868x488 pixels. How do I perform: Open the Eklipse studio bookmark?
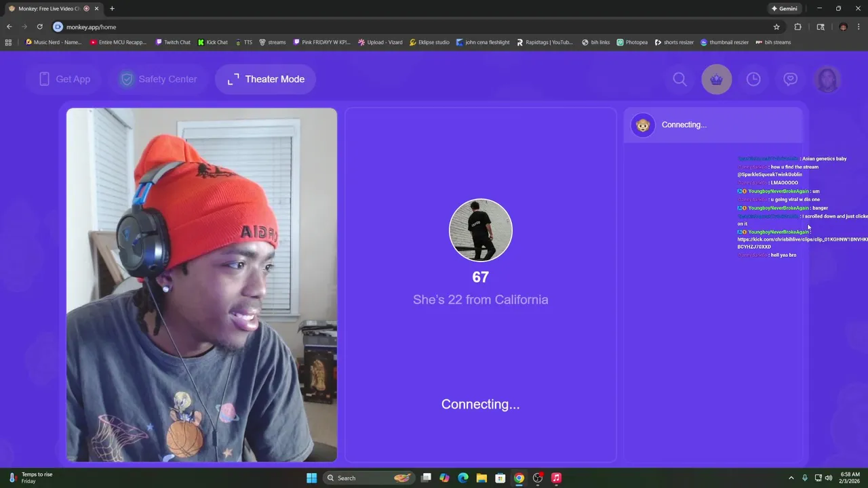(429, 42)
